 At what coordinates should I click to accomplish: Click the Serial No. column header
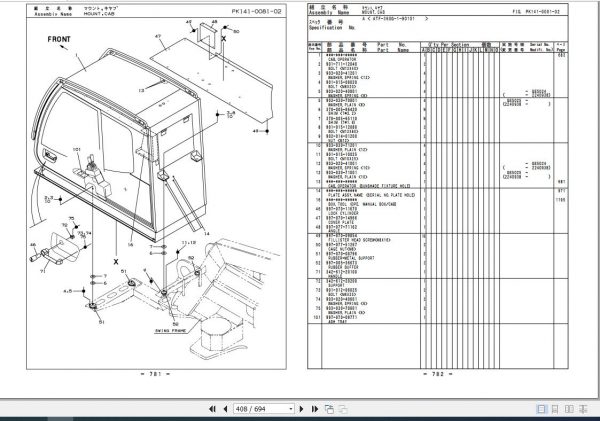pos(540,45)
